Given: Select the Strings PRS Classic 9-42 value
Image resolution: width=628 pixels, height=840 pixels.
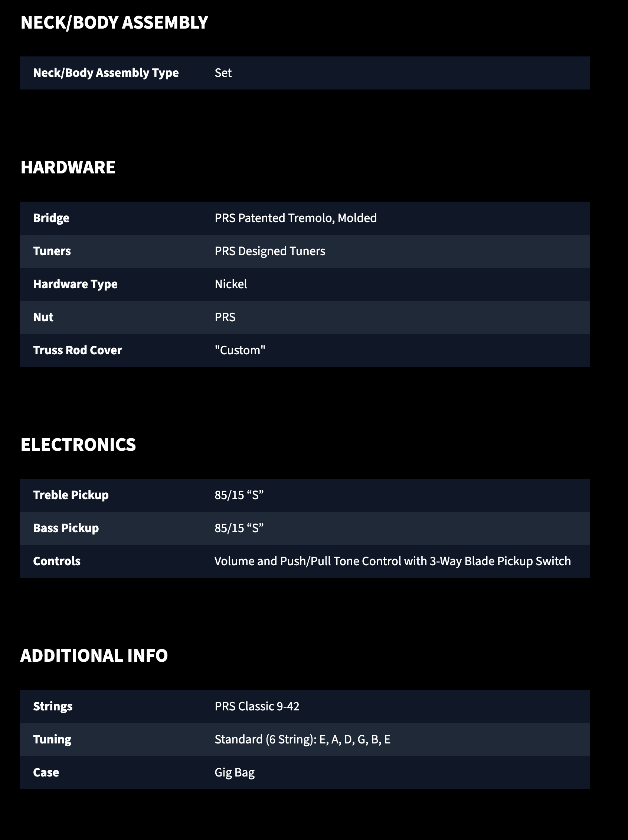Looking at the screenshot, I should (x=257, y=706).
